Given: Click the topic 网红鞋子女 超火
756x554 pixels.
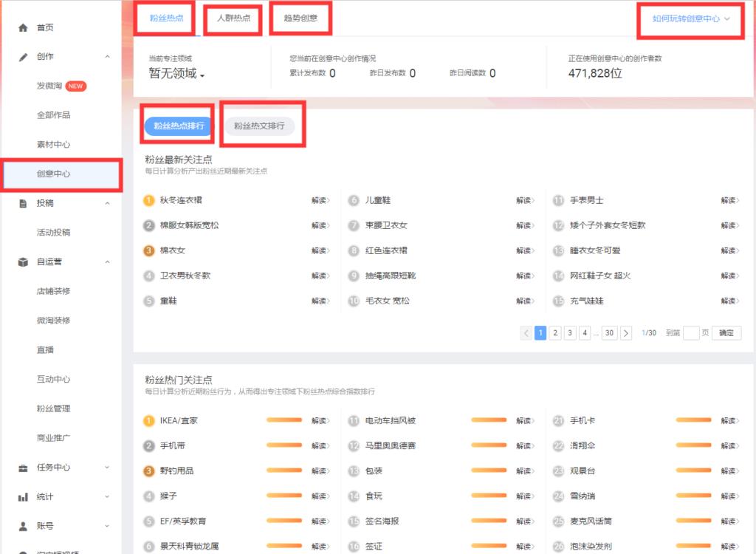Looking at the screenshot, I should tap(600, 276).
